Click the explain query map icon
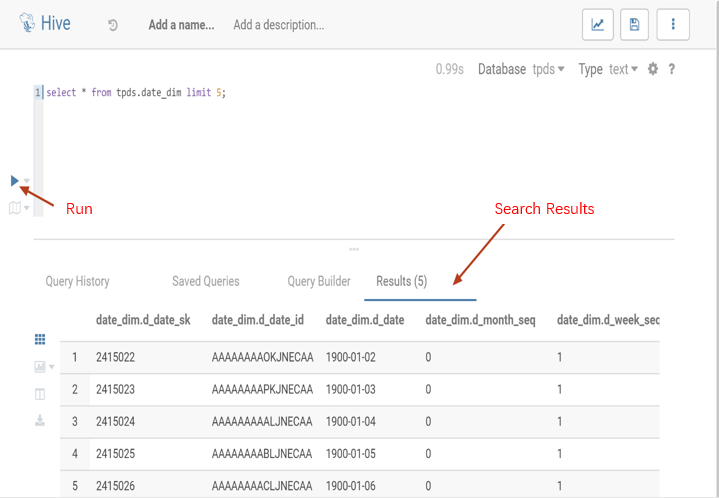 tap(14, 208)
